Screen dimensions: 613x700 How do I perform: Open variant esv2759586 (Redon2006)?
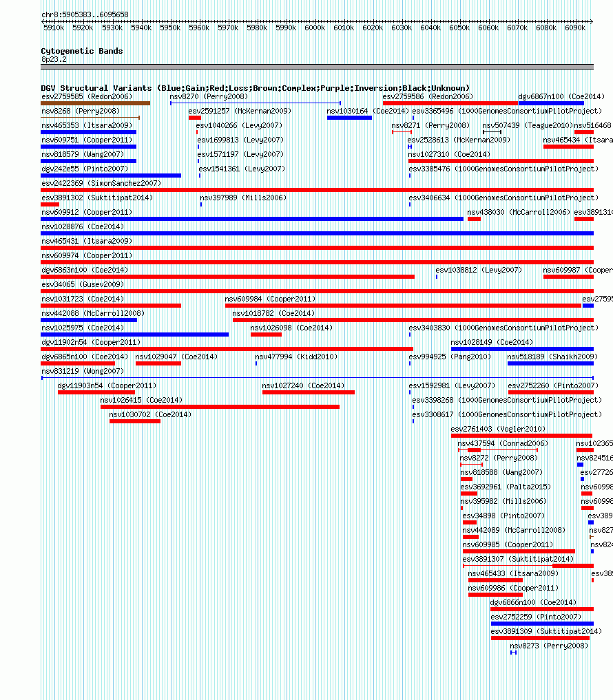428,96
